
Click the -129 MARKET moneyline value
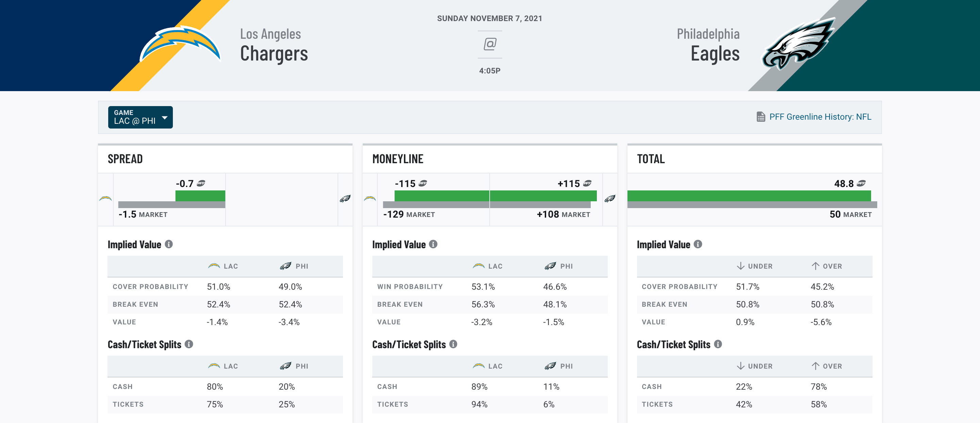pyautogui.click(x=409, y=214)
